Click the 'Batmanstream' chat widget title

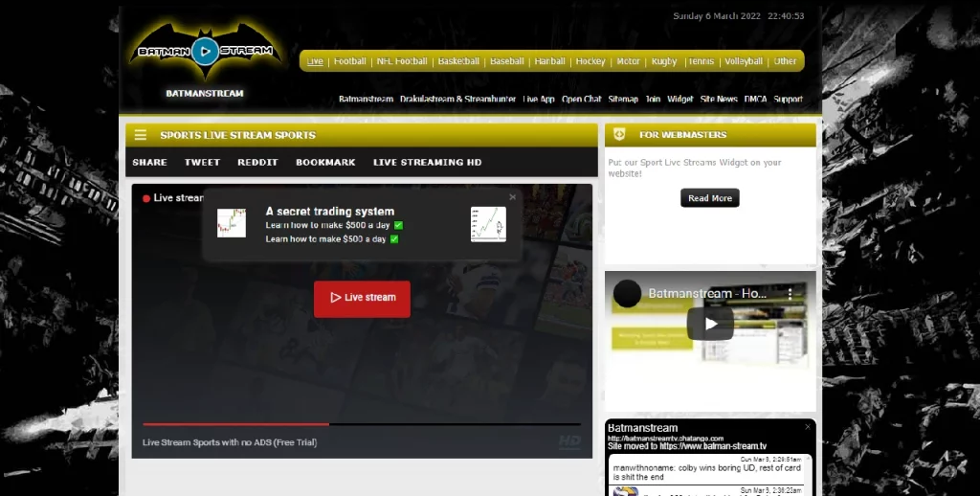click(642, 428)
